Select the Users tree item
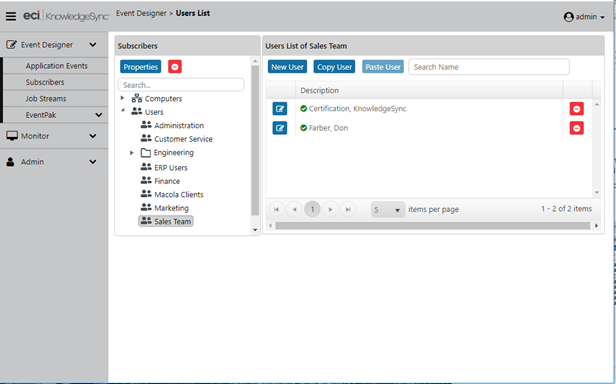616x384 pixels. [154, 112]
